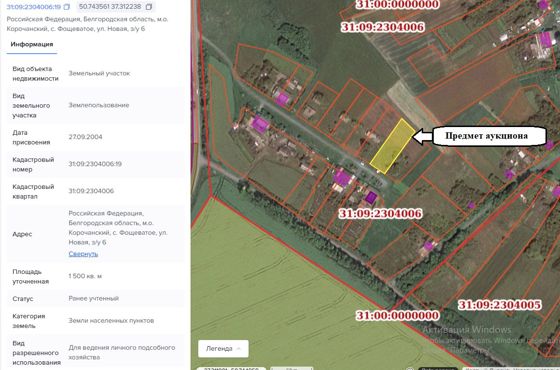Click the Свернуть link under the address
560x370 pixels.
[x=83, y=254]
